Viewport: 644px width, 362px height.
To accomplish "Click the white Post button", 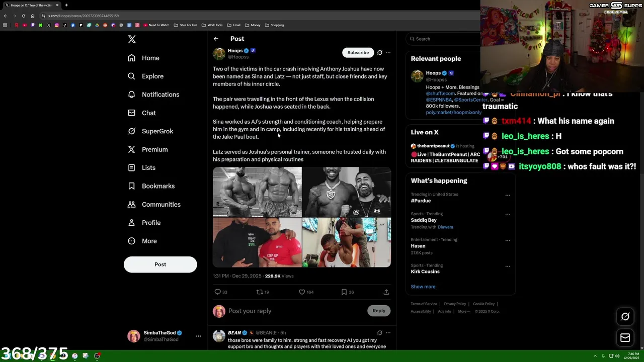I will [x=160, y=264].
